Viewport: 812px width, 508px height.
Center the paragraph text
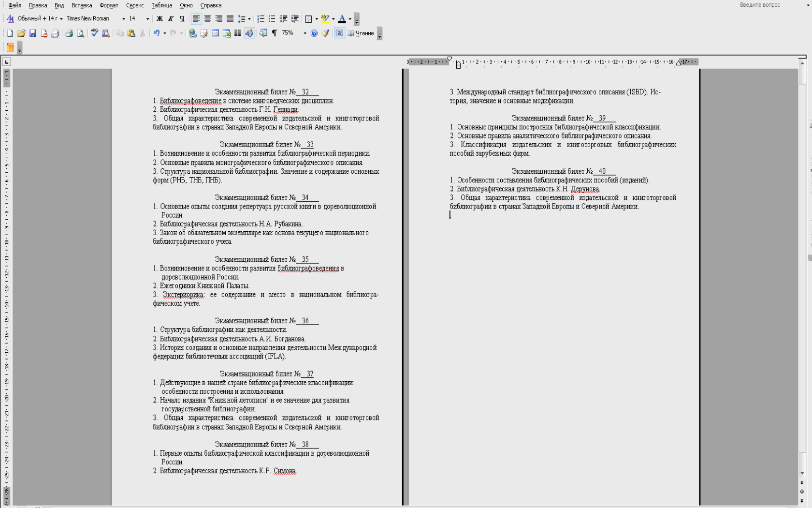(207, 19)
